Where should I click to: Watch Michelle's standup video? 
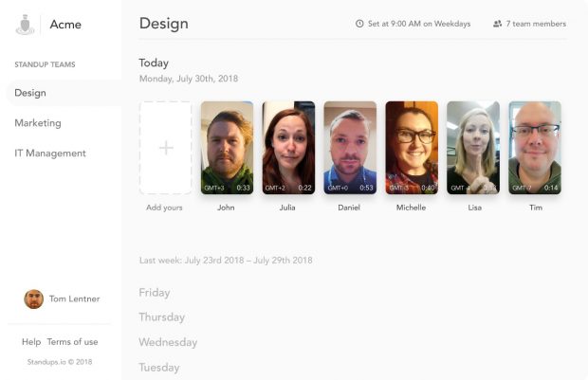[x=412, y=148]
